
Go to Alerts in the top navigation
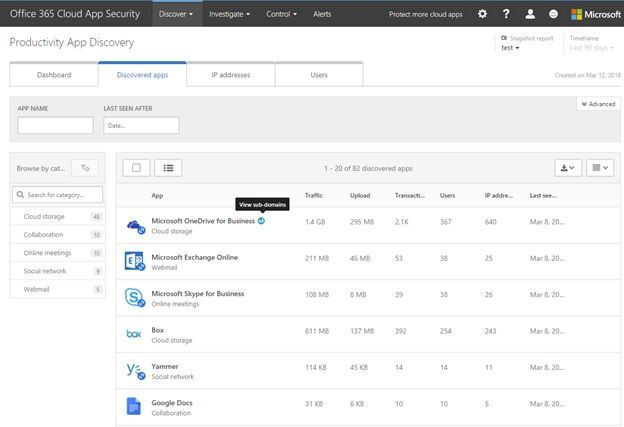coord(322,14)
